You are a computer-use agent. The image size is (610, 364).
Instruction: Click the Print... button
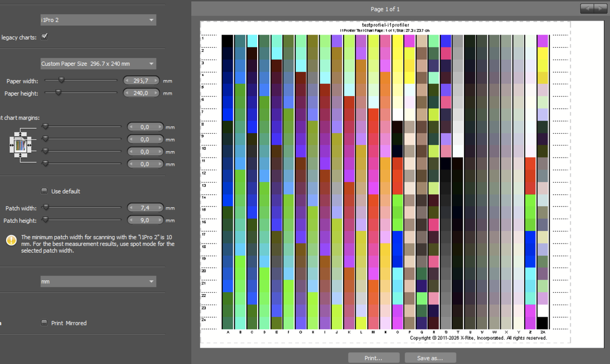coord(374,358)
